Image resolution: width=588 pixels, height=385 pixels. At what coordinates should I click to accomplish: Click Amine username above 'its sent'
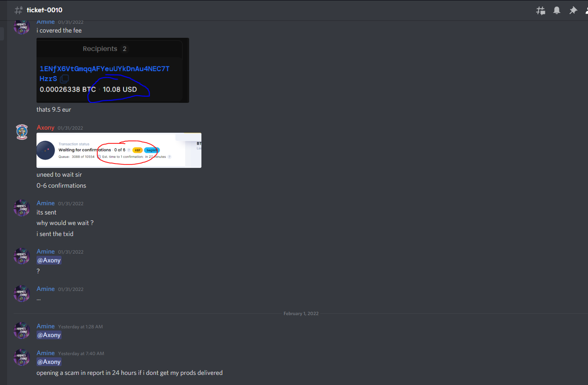(45, 203)
